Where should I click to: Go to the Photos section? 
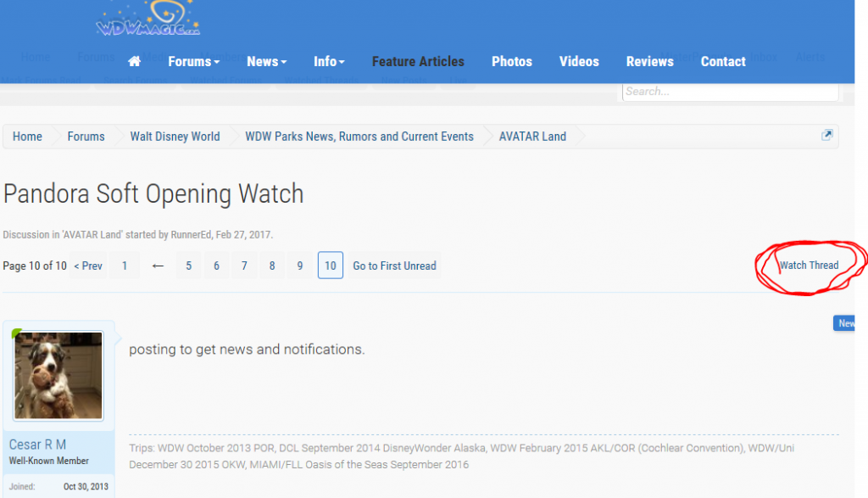pos(512,62)
